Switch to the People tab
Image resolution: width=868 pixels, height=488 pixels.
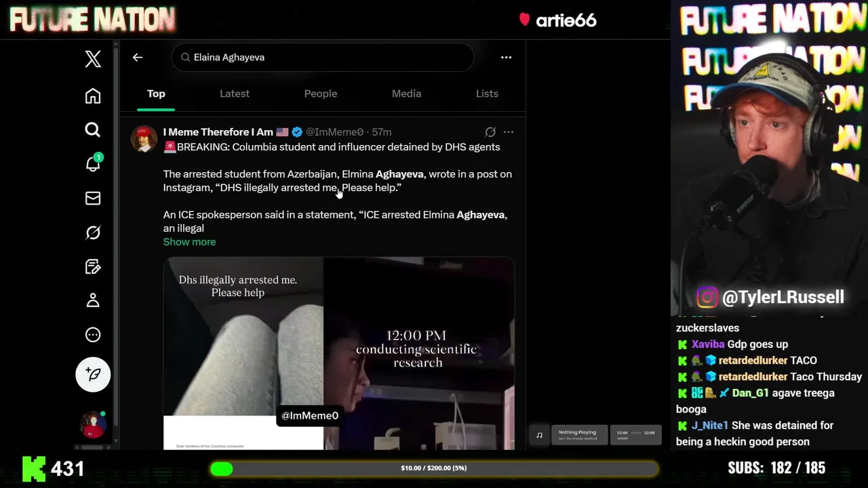click(321, 94)
